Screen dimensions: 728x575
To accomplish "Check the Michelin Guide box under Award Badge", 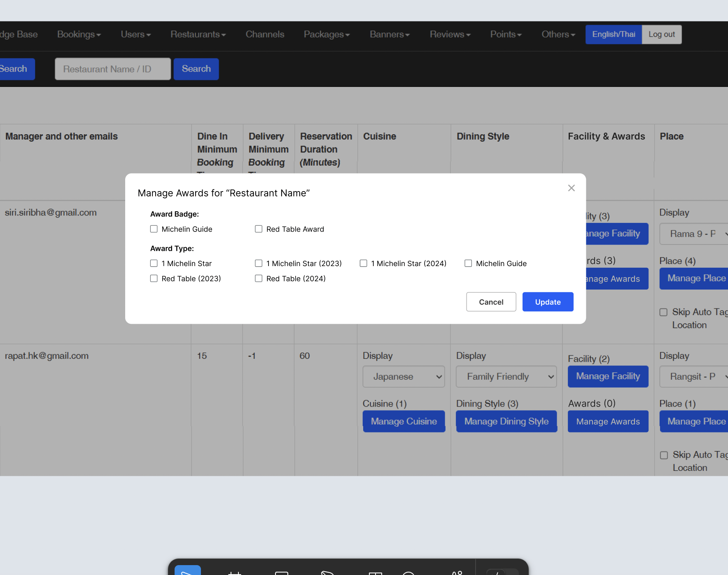I will click(154, 229).
